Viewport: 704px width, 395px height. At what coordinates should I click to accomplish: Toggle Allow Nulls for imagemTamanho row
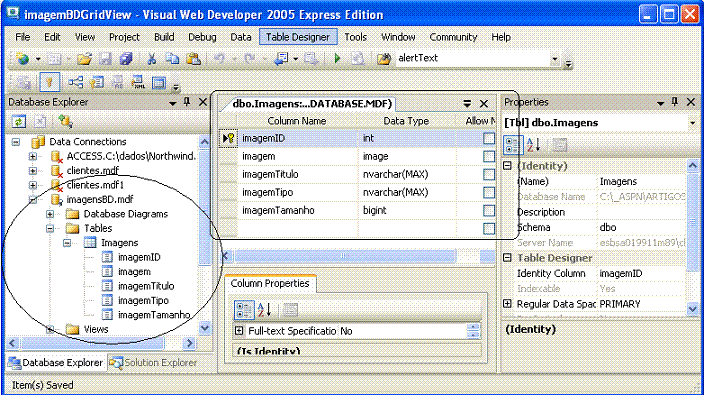[489, 211]
